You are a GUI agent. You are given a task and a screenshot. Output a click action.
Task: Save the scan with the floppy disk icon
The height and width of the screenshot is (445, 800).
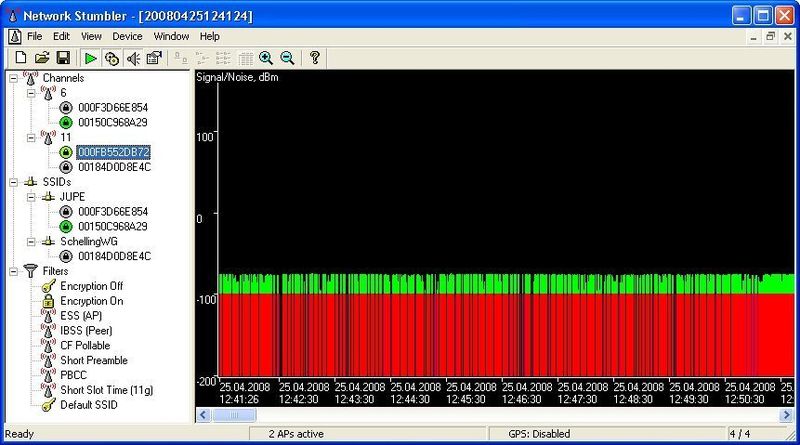pos(63,58)
